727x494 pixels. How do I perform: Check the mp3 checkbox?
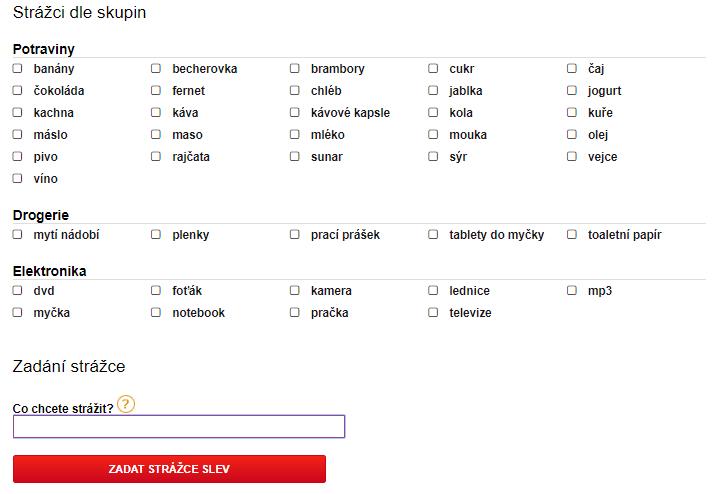(x=572, y=290)
